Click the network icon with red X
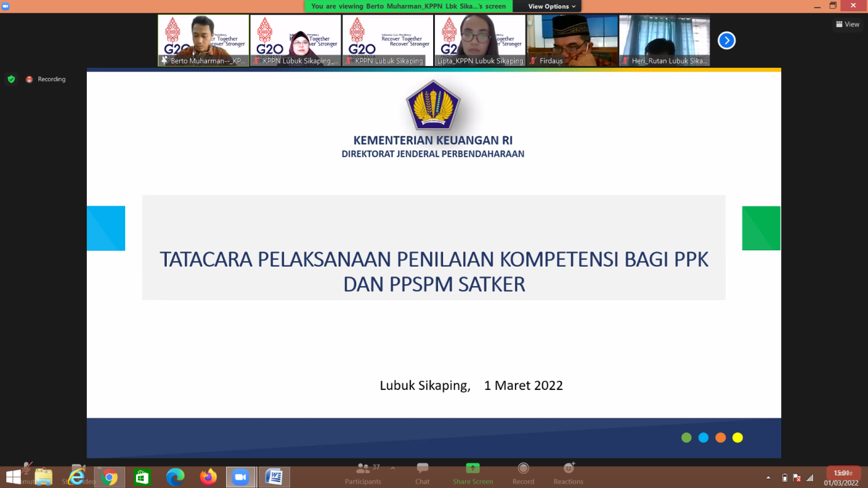Viewport: 868px width, 488px height. tap(797, 478)
